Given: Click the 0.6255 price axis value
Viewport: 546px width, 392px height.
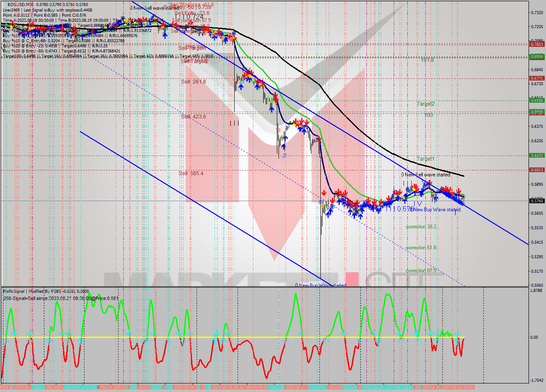Looking at the screenshot, I should pos(537,141).
